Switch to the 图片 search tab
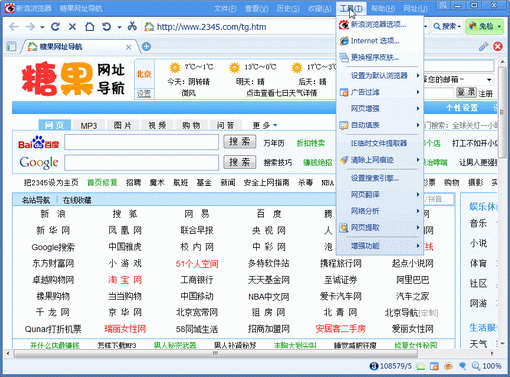 click(x=123, y=125)
